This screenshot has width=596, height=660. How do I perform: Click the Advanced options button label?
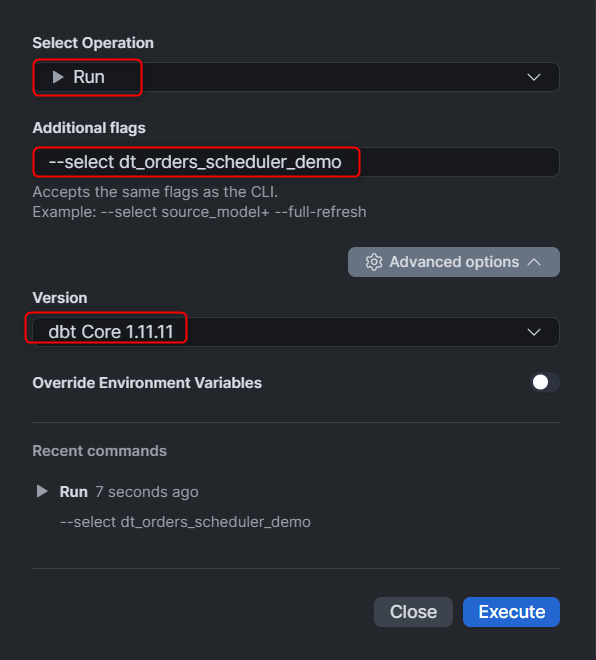point(454,262)
